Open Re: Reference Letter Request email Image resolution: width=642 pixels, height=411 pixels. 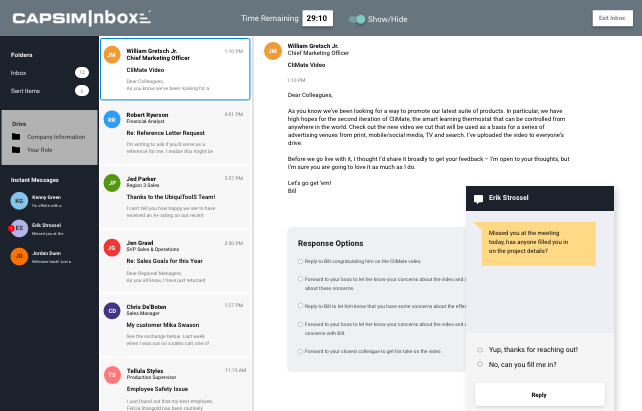coord(175,133)
